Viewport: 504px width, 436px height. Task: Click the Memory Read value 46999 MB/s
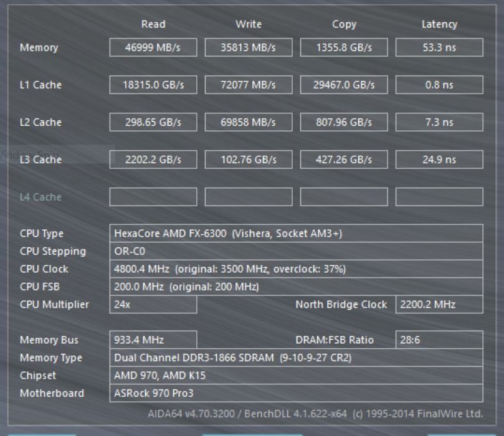click(x=153, y=47)
